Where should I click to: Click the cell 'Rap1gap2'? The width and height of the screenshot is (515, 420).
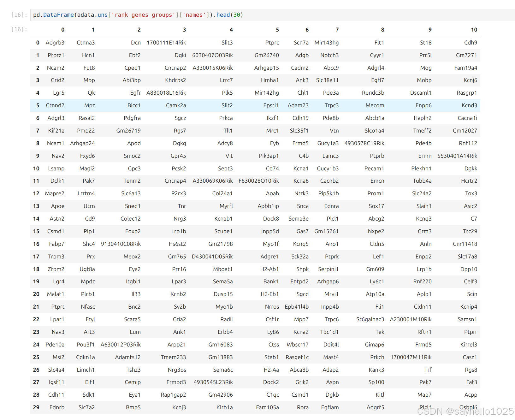click(x=173, y=395)
